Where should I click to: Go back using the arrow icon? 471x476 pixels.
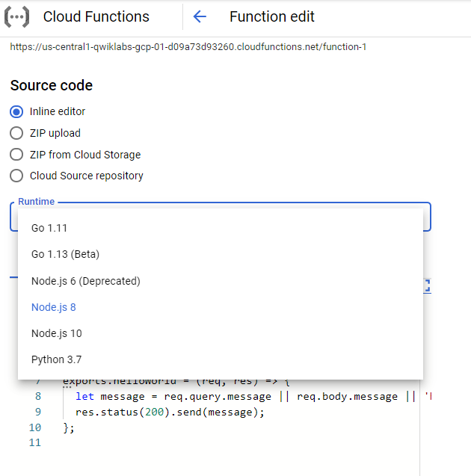(200, 16)
